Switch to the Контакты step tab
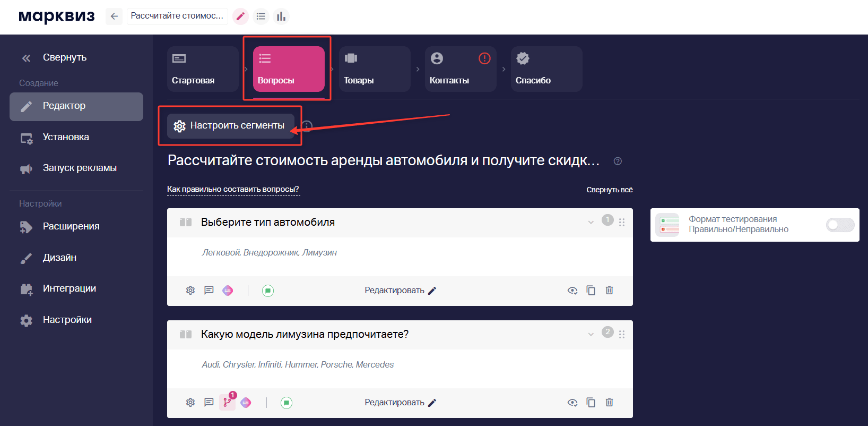868x426 pixels. tap(461, 69)
